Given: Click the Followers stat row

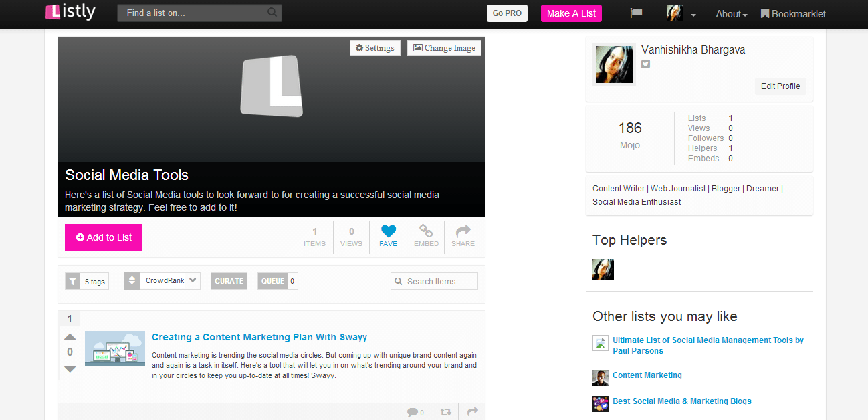Looking at the screenshot, I should point(710,138).
